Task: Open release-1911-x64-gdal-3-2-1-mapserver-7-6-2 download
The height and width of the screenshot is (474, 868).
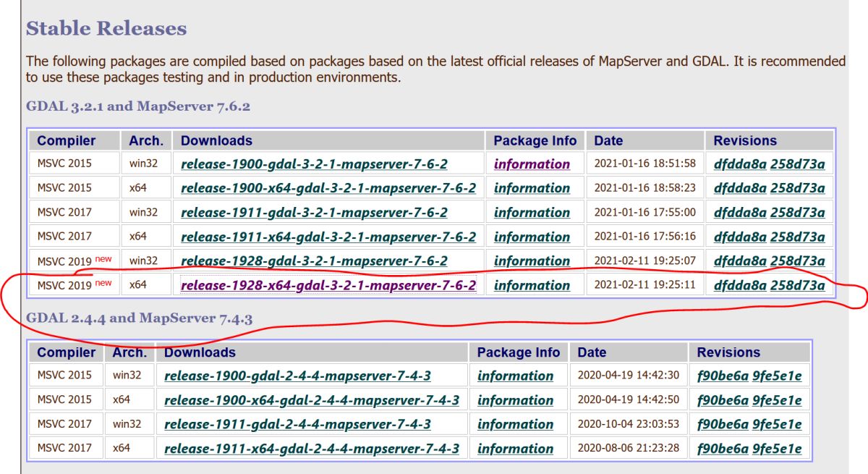Action: click(328, 237)
